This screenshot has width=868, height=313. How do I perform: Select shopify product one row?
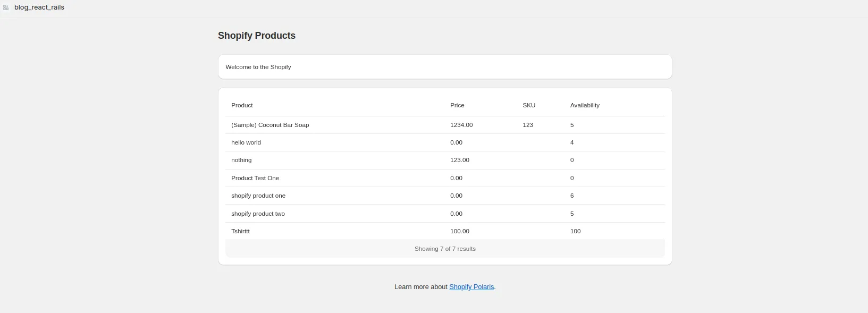(x=445, y=196)
